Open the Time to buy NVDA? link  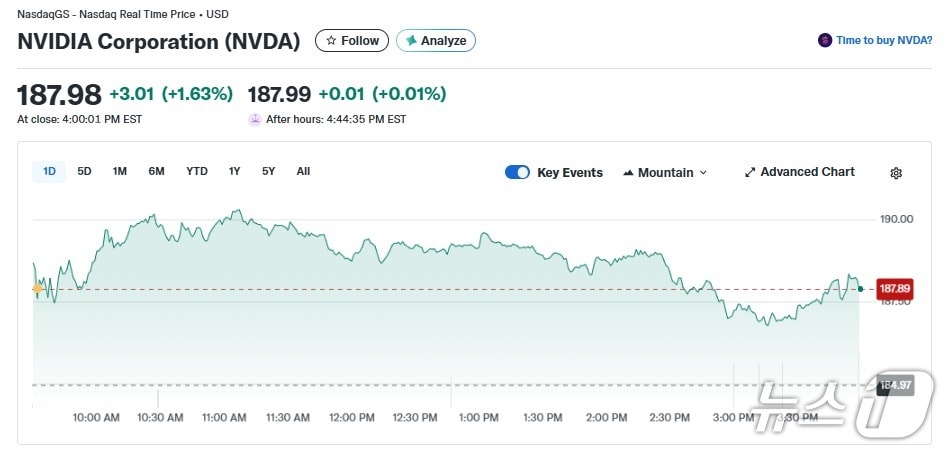[x=884, y=41]
